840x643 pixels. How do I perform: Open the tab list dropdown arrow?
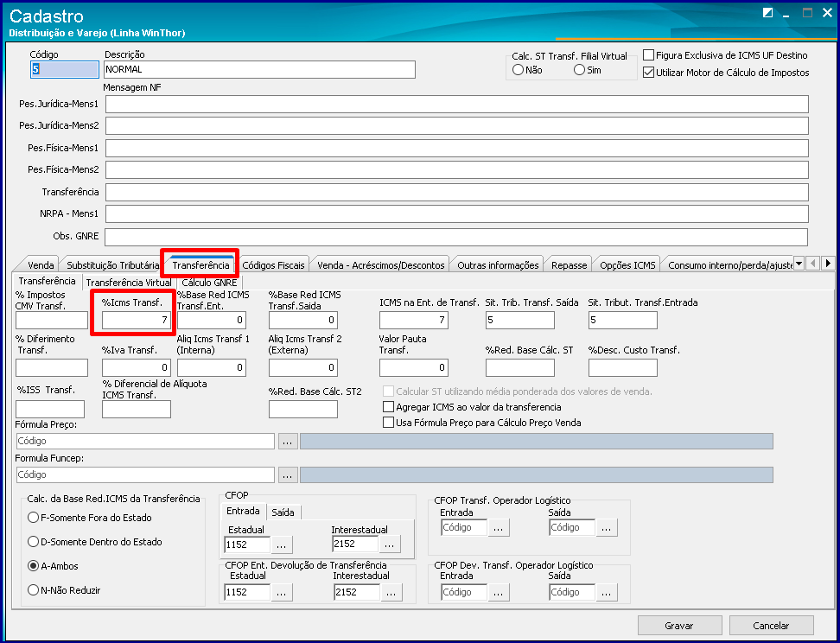click(x=799, y=263)
